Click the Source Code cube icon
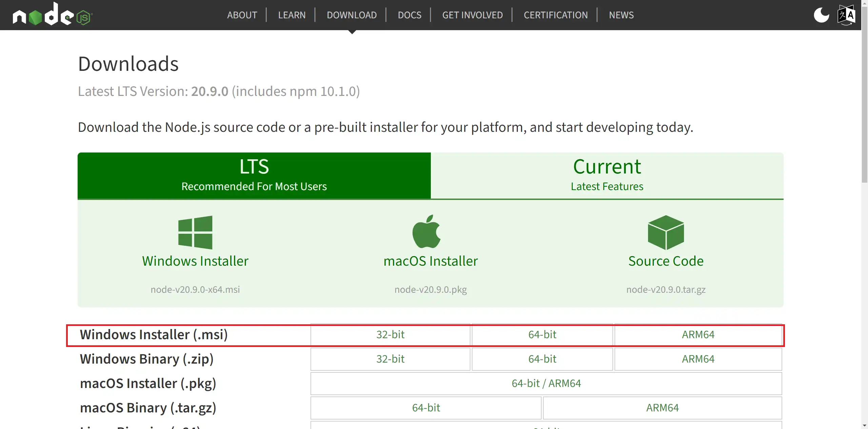868x429 pixels. pyautogui.click(x=666, y=232)
